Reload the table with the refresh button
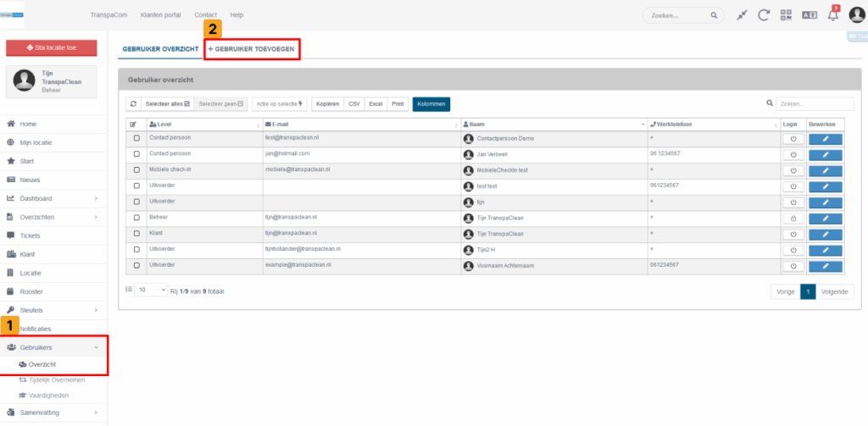Image resolution: width=868 pixels, height=426 pixels. pyautogui.click(x=133, y=103)
